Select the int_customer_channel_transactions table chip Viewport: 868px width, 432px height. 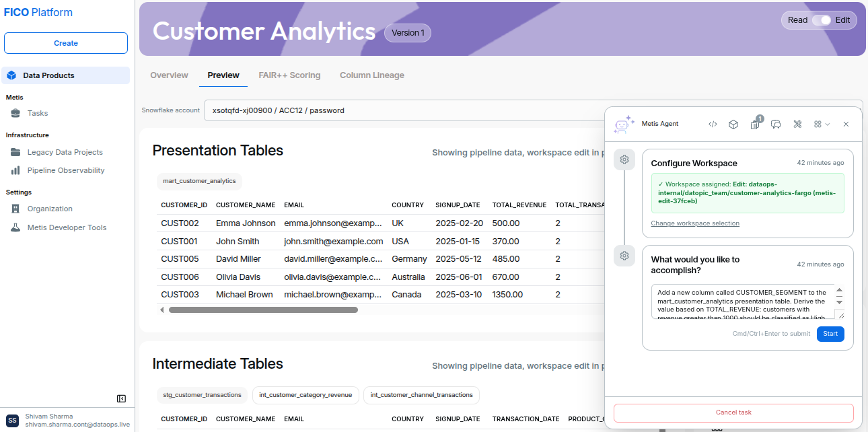pyautogui.click(x=422, y=395)
